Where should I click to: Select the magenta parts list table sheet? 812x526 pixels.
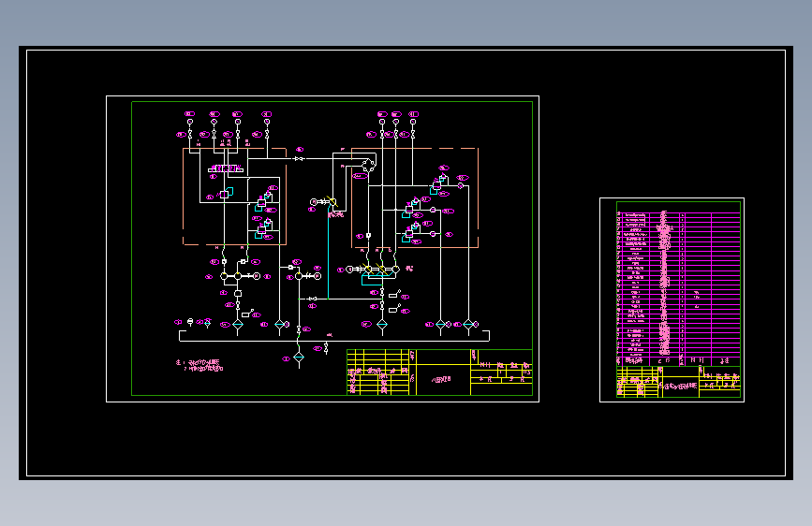coord(672,300)
